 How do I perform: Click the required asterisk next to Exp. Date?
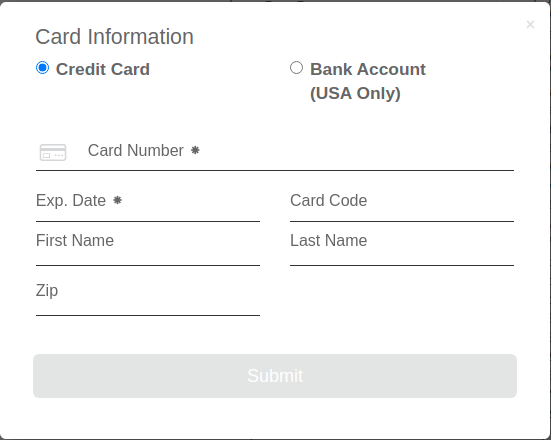[x=117, y=200]
